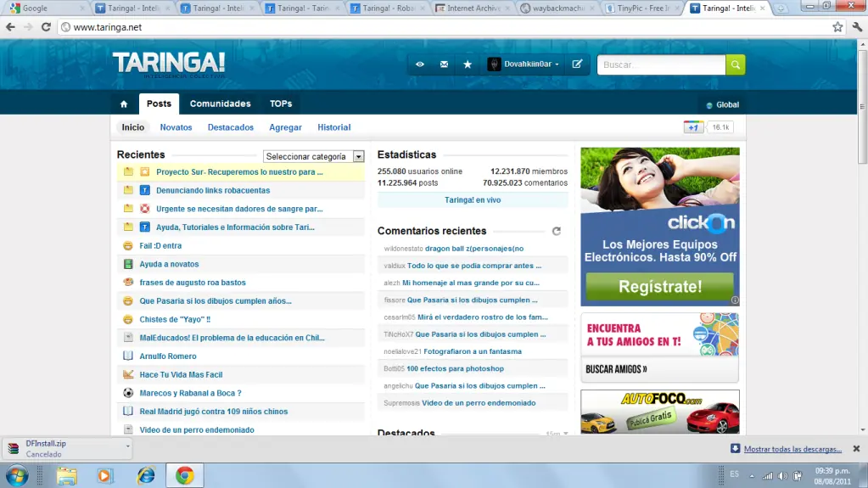Select the Posts tab

(159, 104)
